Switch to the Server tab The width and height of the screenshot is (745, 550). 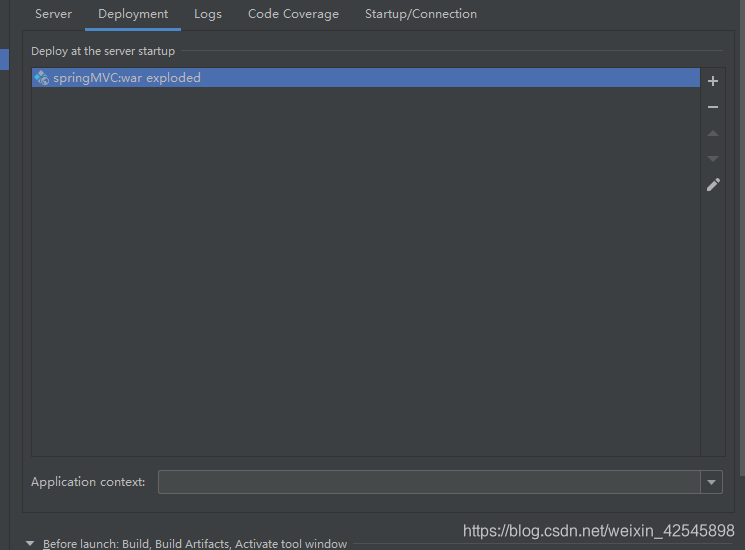coord(53,14)
